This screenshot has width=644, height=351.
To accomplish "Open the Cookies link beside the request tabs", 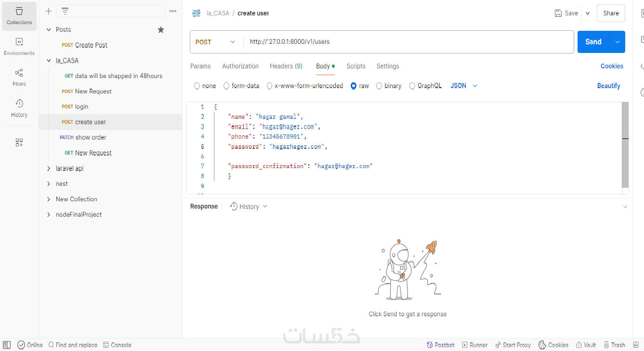I will 612,66.
